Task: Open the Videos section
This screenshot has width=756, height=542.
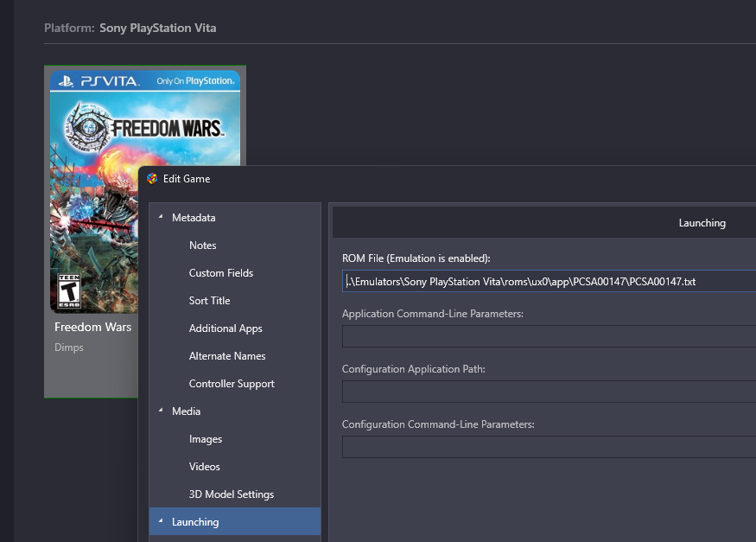Action: coord(205,467)
